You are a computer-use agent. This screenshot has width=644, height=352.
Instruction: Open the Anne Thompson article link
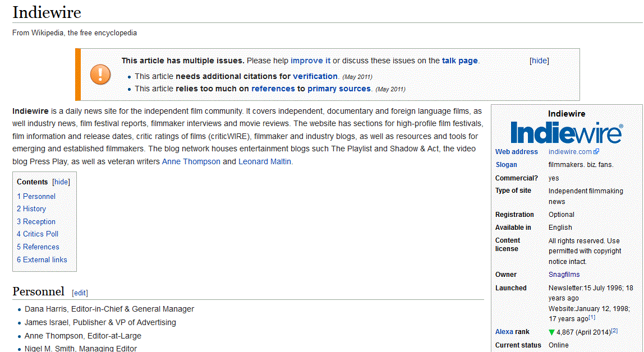click(191, 161)
